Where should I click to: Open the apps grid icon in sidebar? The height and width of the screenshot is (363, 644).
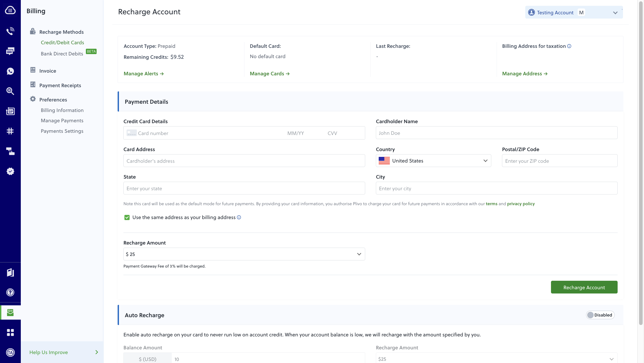tap(10, 332)
